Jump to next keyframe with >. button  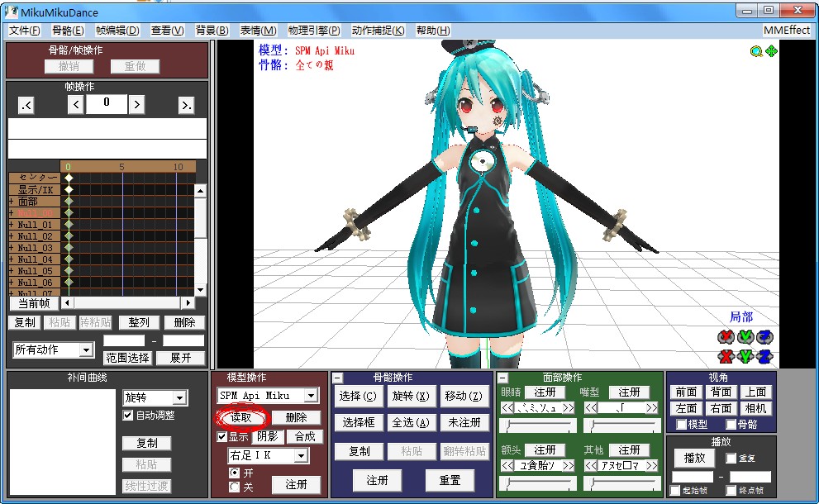coord(186,106)
